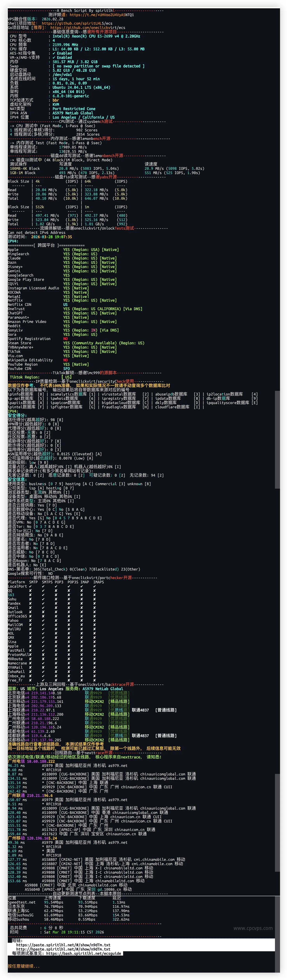Click the ChatGPT unlock result row
This screenshot has width=287, height=980.
pyautogui.click(x=62, y=313)
